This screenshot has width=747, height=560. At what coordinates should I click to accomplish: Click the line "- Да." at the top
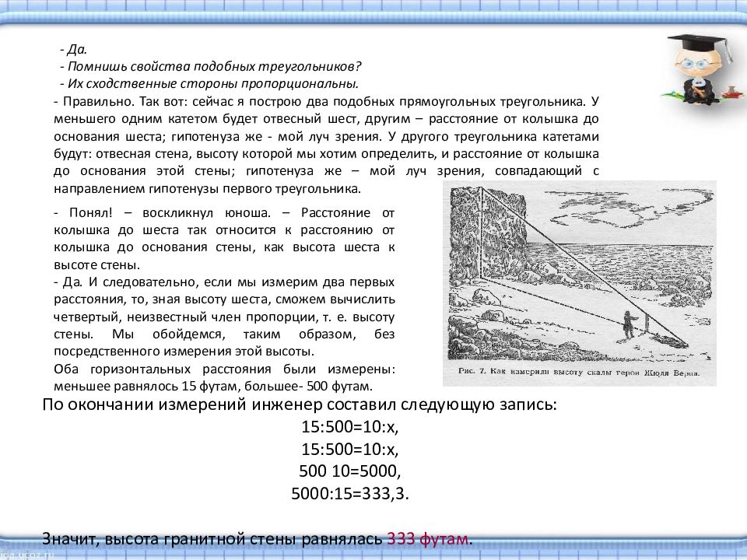(x=73, y=49)
